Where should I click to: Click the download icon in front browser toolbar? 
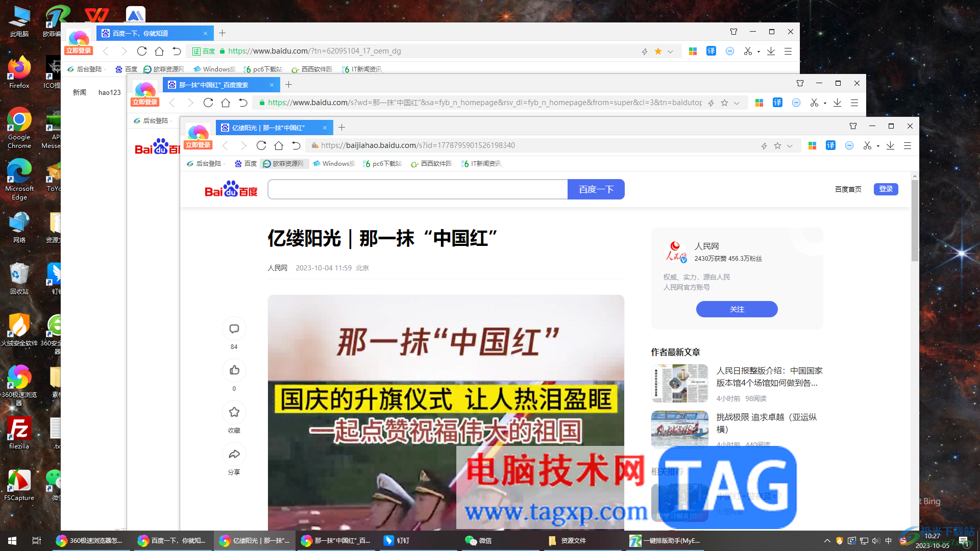[890, 146]
